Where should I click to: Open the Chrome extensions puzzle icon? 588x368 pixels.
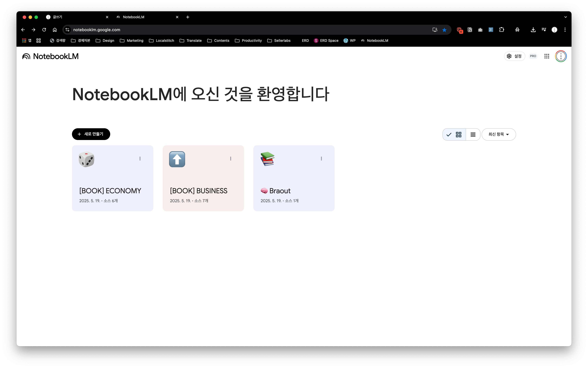click(502, 30)
